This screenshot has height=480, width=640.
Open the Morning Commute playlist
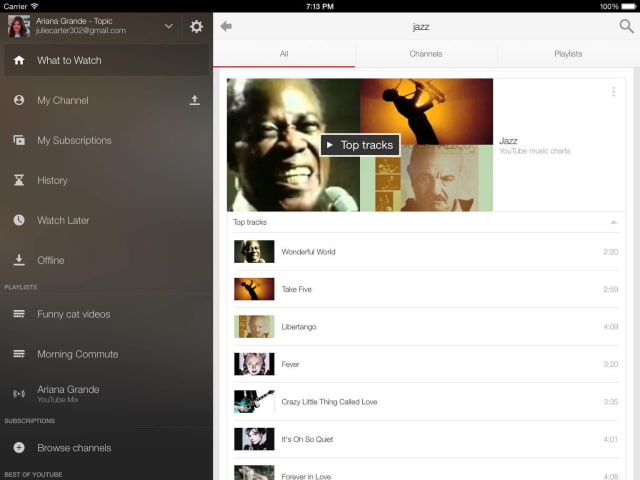[x=77, y=354]
